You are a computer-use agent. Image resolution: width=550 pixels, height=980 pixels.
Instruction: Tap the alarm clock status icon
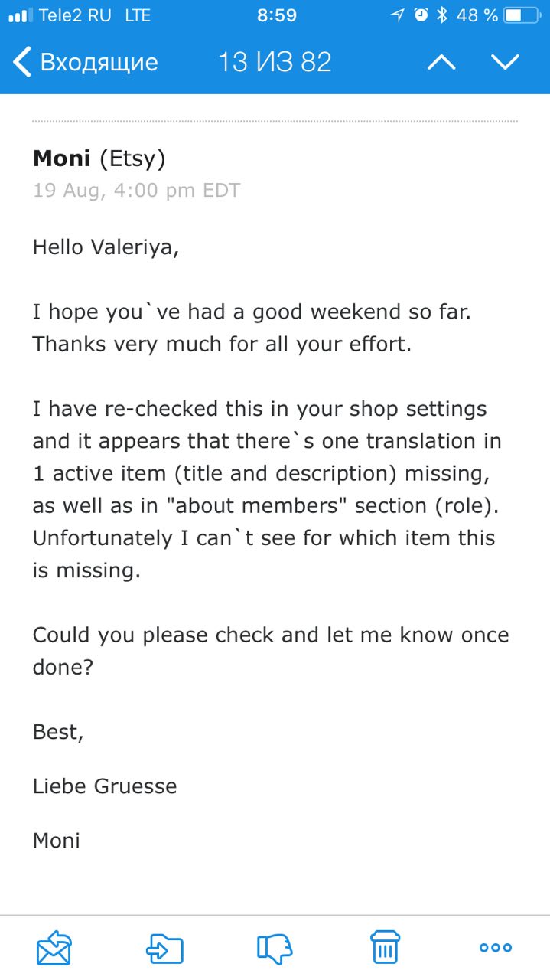(421, 15)
